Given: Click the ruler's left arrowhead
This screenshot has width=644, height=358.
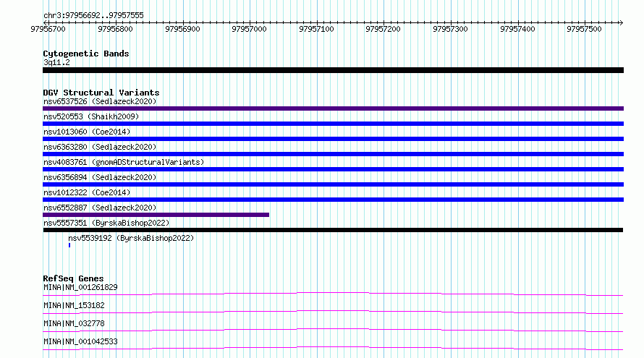Looking at the screenshot, I should click(x=45, y=22).
